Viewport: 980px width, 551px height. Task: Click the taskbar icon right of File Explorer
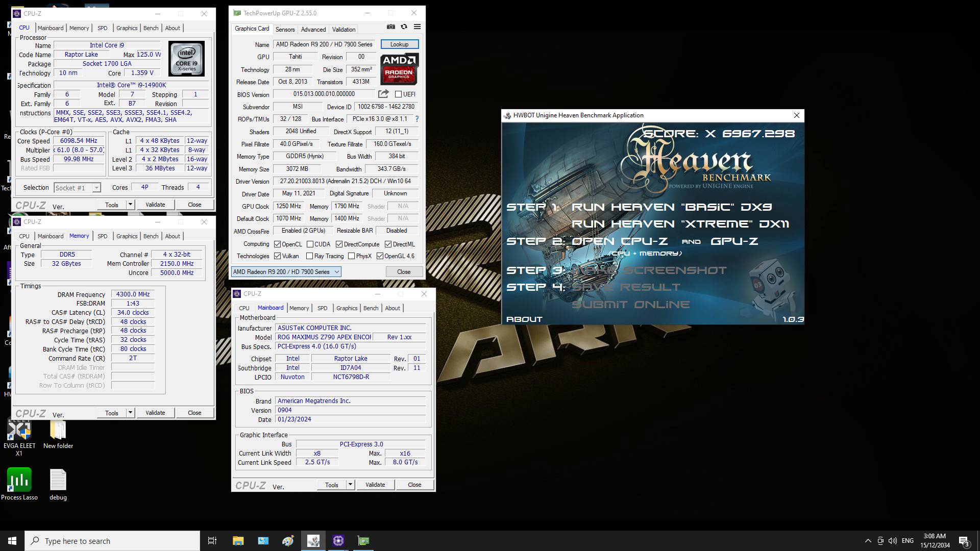click(263, 541)
